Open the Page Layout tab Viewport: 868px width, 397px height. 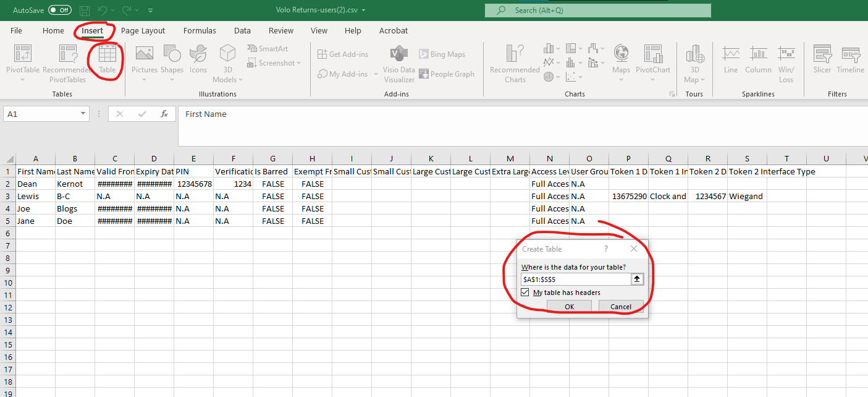[x=143, y=31]
